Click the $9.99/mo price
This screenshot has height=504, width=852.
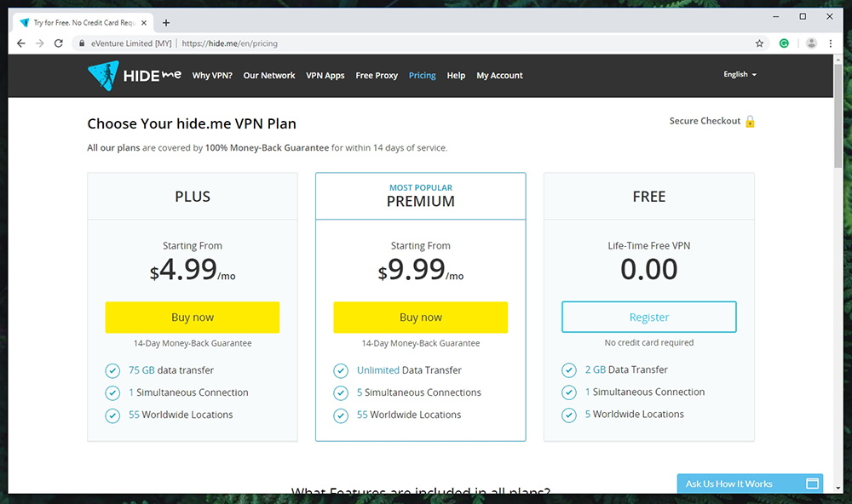point(421,269)
